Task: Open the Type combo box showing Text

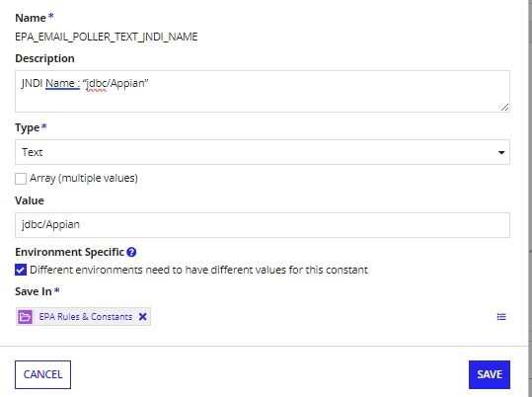Action: [263, 152]
